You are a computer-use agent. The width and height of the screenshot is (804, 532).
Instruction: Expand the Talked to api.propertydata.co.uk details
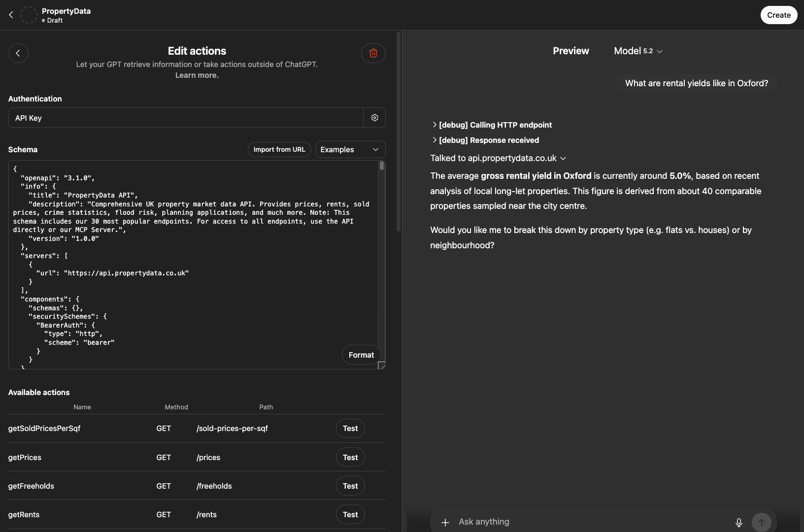498,158
